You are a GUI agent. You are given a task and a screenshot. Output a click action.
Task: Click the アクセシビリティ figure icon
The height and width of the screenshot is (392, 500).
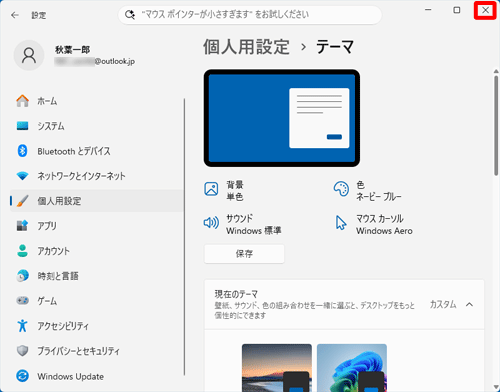[22, 326]
